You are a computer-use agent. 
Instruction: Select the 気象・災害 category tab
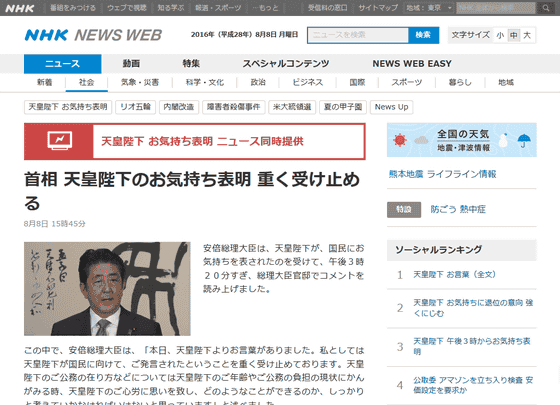[140, 82]
